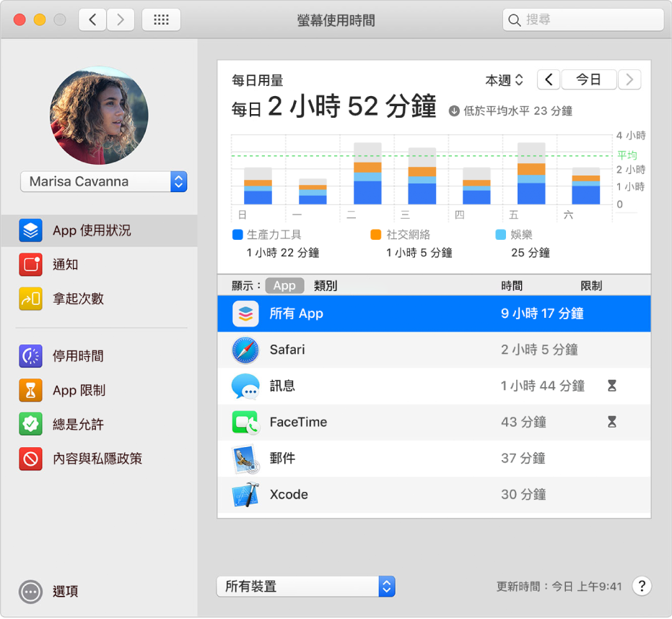Open the 本週 time range dropdown
This screenshot has width=672, height=619.
[505, 79]
